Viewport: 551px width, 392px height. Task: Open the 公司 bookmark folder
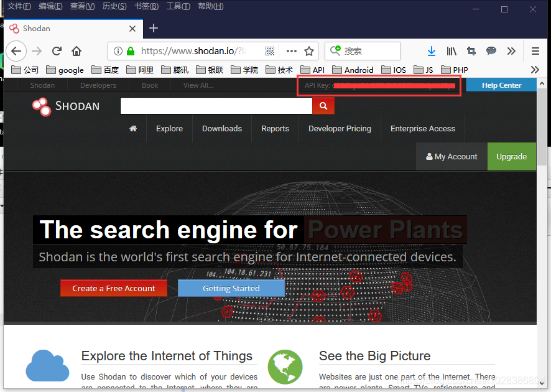pos(25,70)
